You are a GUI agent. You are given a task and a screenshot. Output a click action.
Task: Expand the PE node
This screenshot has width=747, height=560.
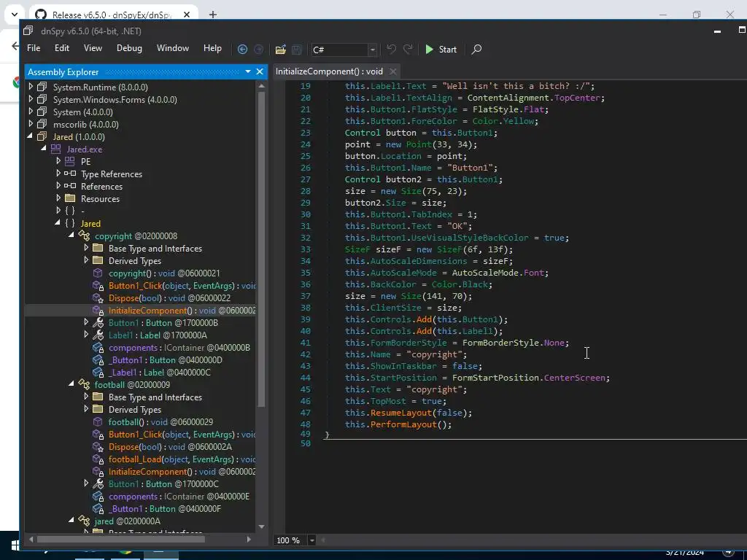tap(58, 161)
